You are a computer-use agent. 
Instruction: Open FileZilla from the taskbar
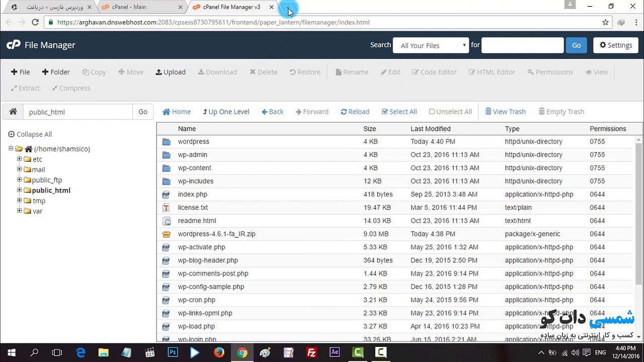pos(311,352)
